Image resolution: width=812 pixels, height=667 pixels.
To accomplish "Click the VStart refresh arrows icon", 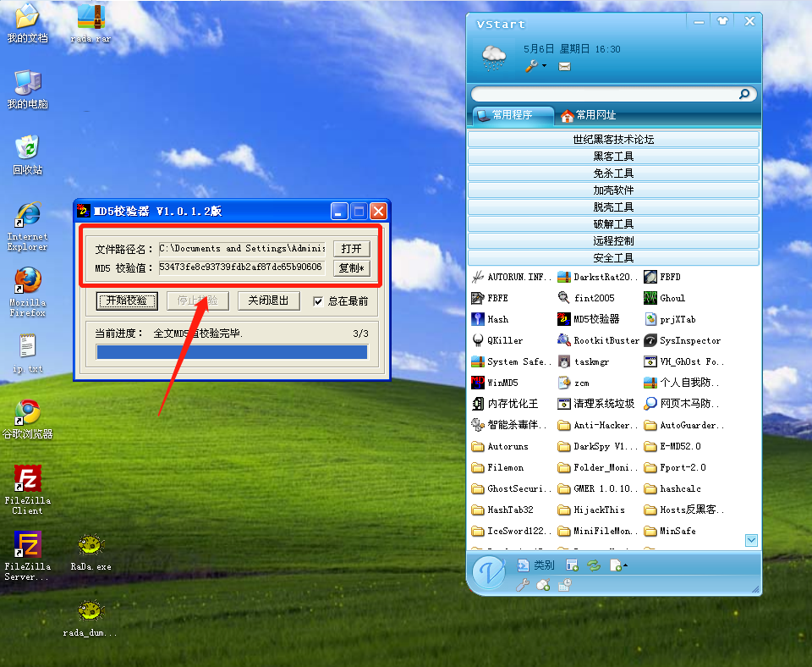I will 594,565.
